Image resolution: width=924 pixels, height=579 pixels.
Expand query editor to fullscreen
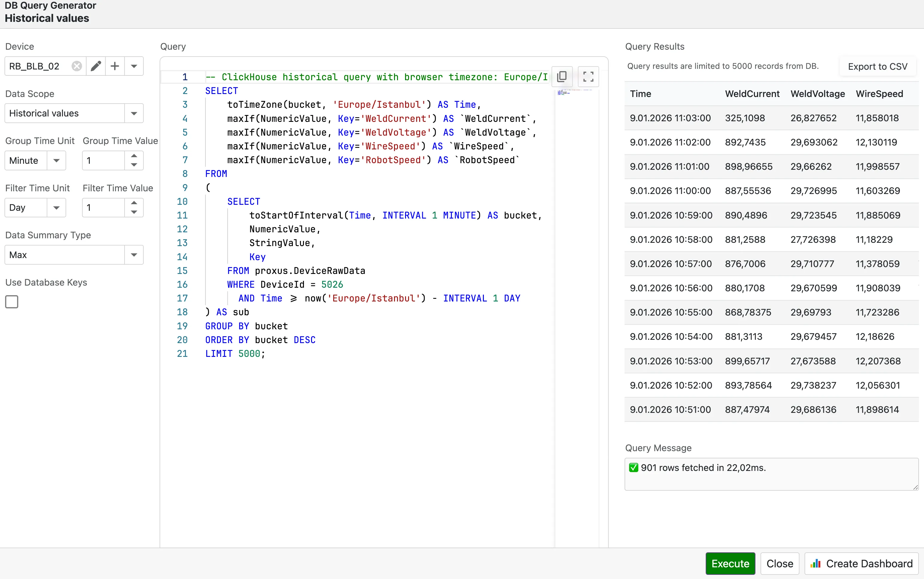588,76
